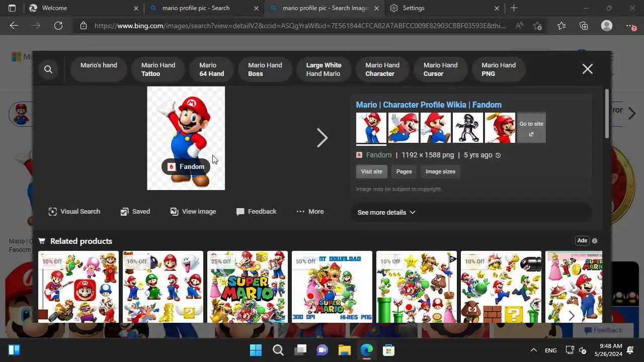
Task: Click the address bar URL
Action: point(300,26)
